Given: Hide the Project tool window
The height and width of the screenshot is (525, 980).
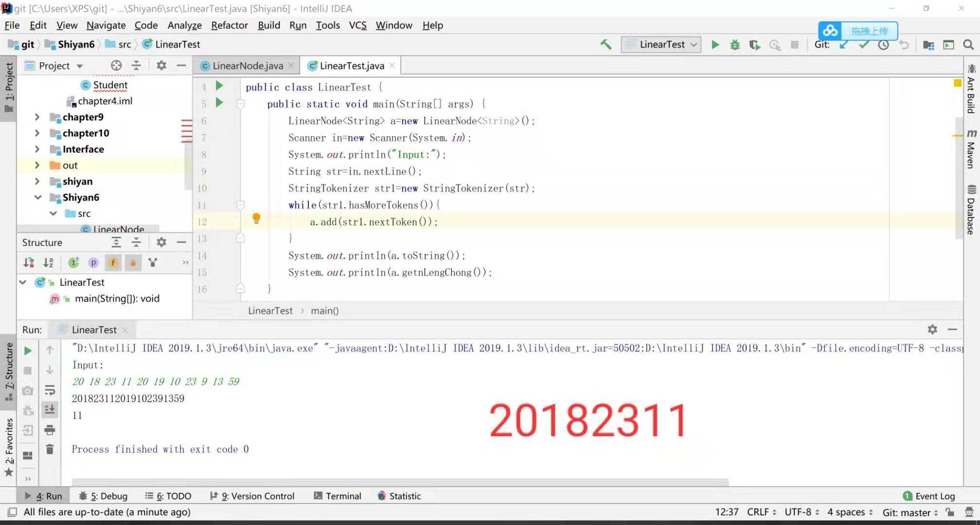Looking at the screenshot, I should (181, 66).
